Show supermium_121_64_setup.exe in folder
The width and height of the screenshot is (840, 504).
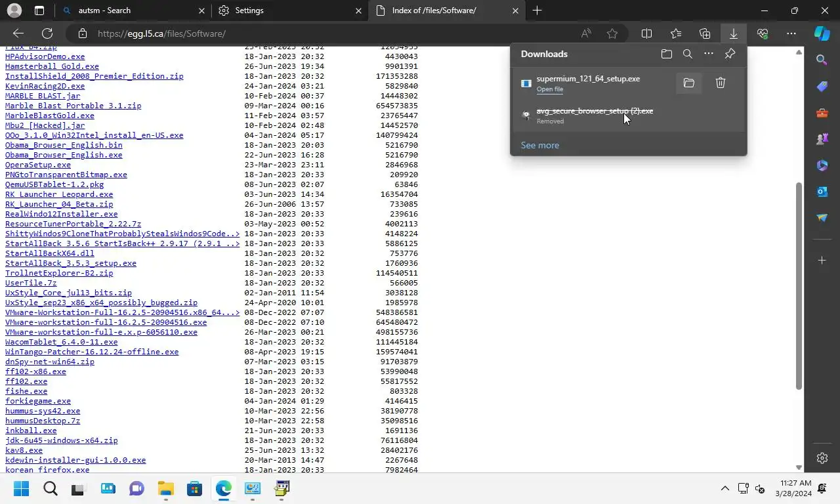(x=688, y=83)
